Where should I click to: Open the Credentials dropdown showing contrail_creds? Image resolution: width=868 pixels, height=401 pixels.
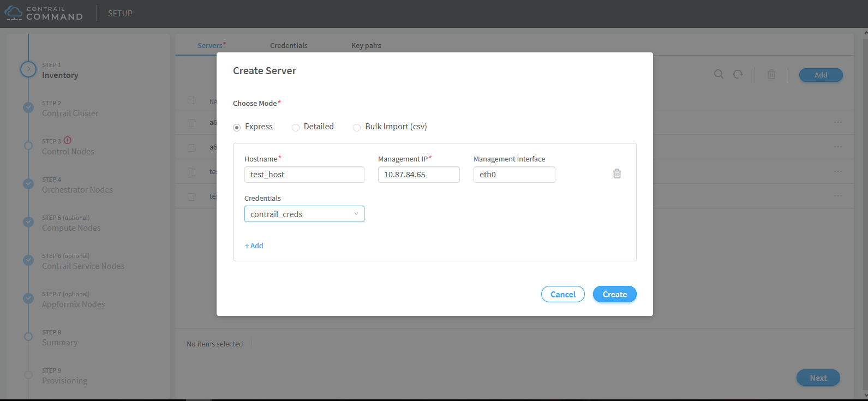[304, 214]
